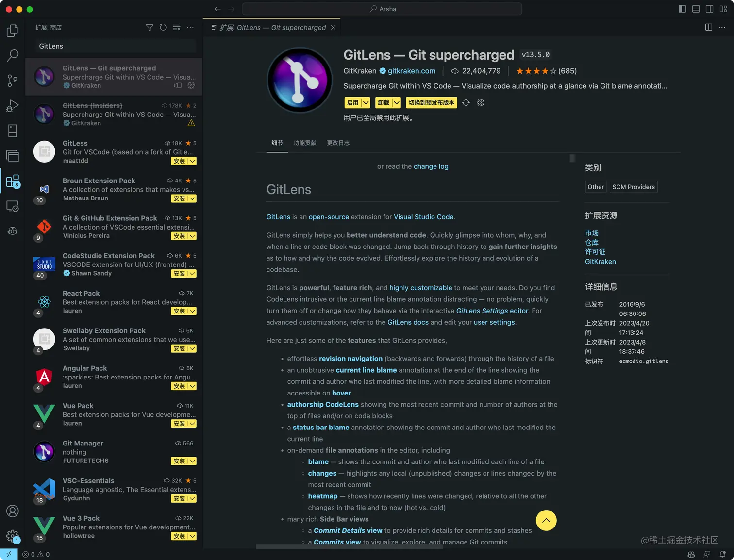
Task: Expand install dropdown for Angular Pack
Action: tap(192, 386)
